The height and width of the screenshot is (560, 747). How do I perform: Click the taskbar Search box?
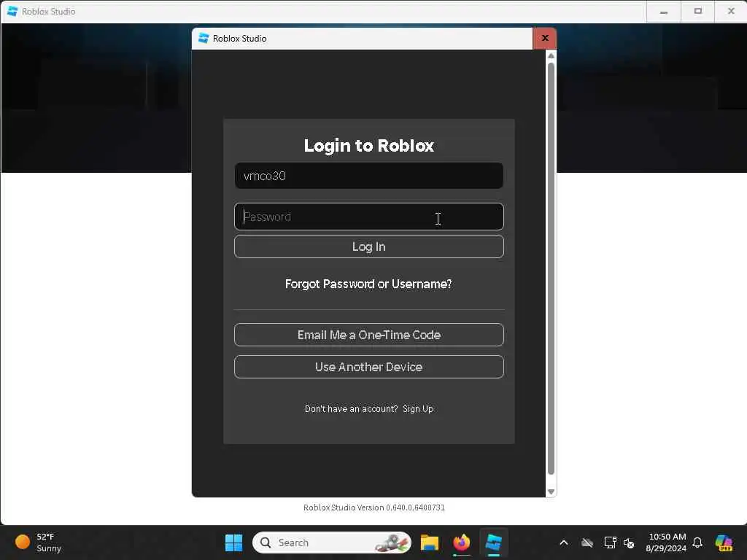pyautogui.click(x=332, y=542)
